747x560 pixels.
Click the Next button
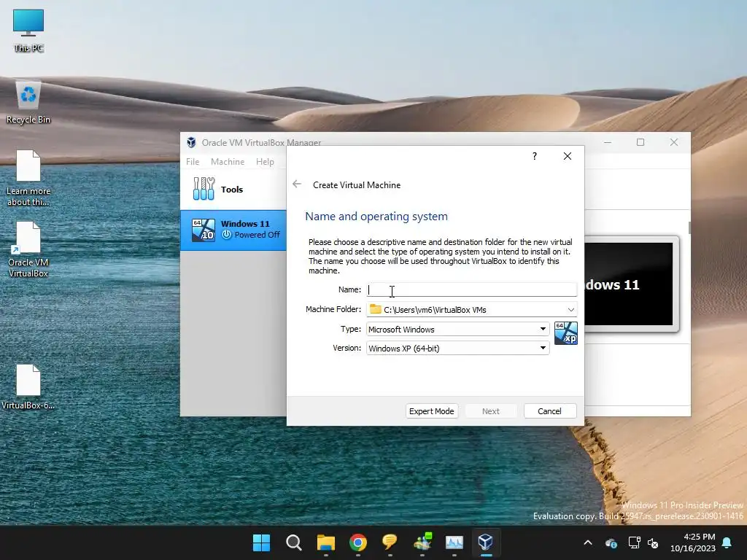[x=491, y=411]
